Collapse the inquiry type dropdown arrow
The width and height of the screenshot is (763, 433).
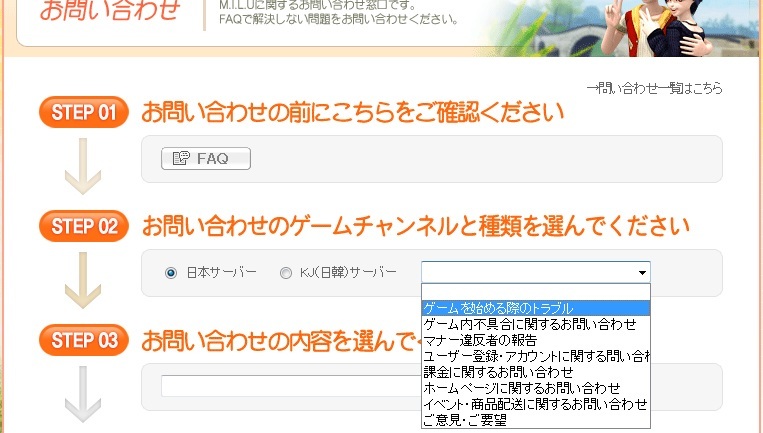tap(641, 272)
